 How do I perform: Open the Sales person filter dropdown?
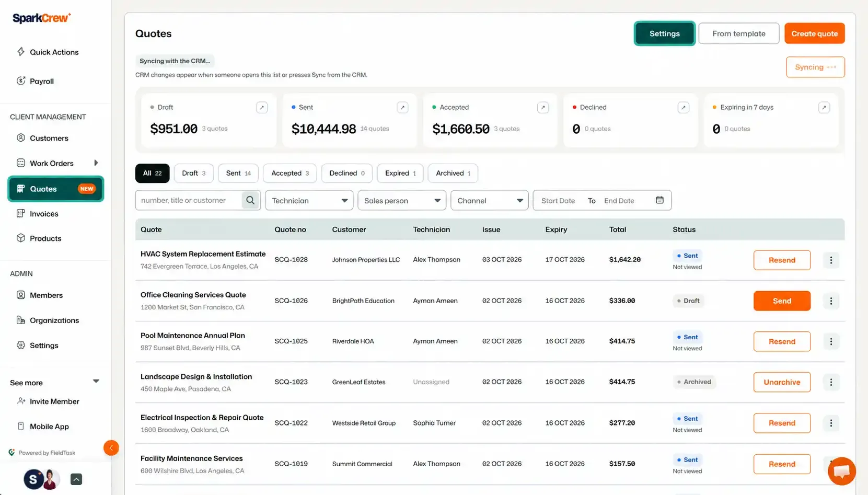[x=402, y=200]
